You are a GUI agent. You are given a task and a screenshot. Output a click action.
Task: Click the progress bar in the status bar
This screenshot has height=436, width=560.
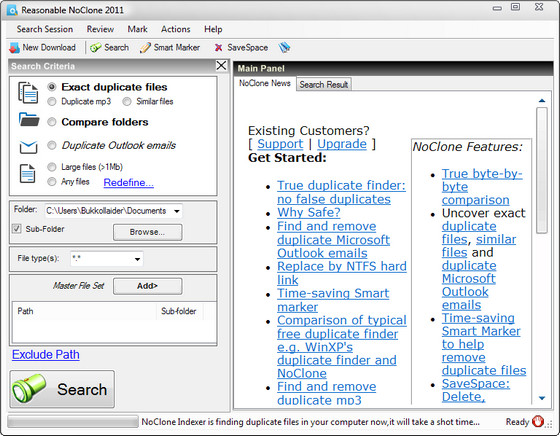coord(72,422)
